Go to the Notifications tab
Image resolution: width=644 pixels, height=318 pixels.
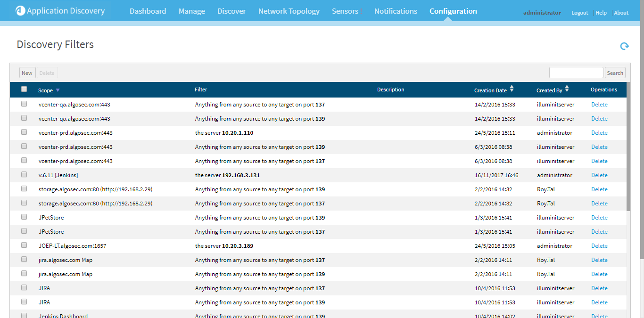point(396,11)
